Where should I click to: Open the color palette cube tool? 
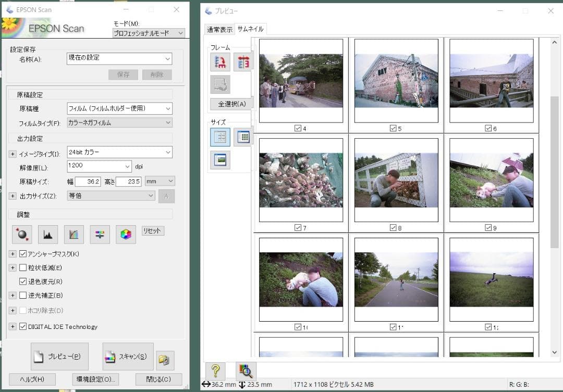(126, 235)
